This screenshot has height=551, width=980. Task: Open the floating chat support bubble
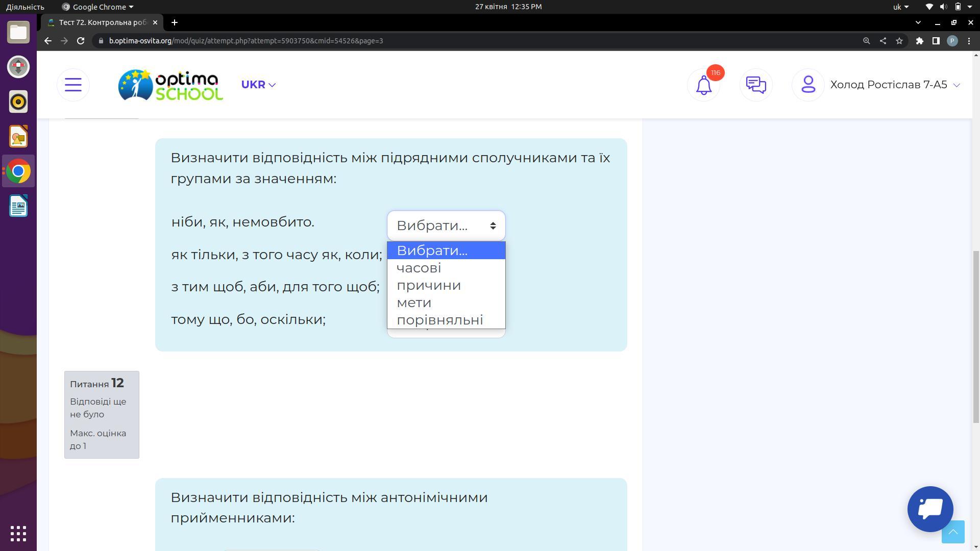(930, 509)
